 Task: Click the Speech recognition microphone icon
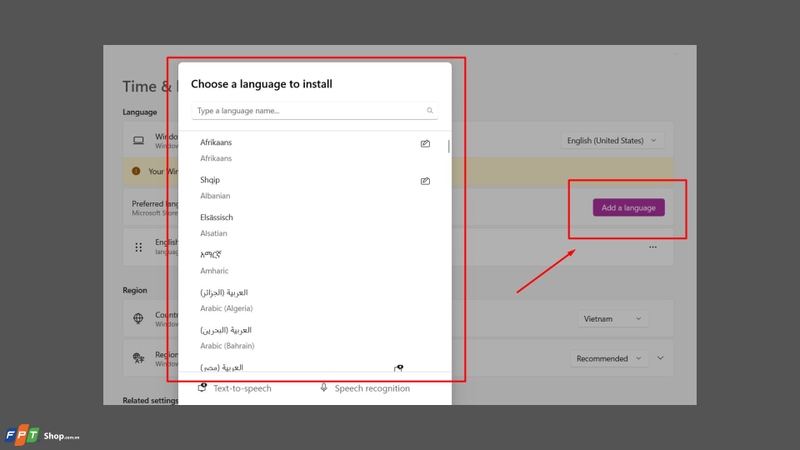[x=323, y=388]
